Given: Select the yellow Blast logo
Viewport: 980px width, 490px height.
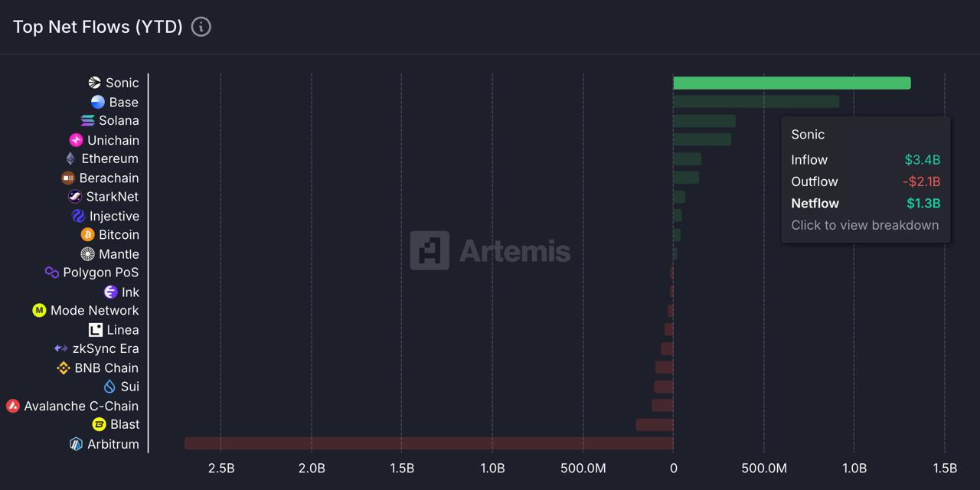Looking at the screenshot, I should (99, 424).
